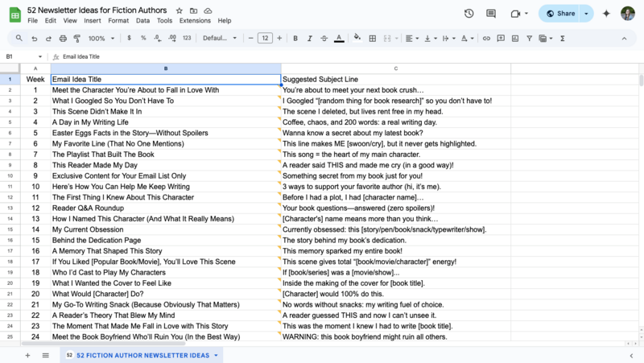
Task: Click the merge cells button
Action: 387,38
